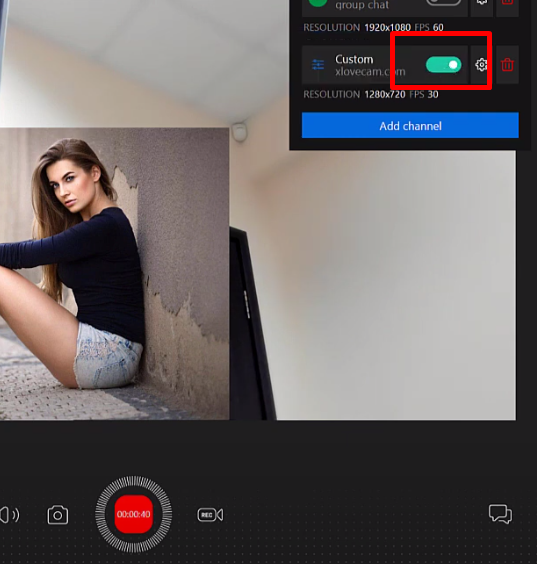Enable the group chat channel toggle
The height and width of the screenshot is (564, 537).
443,1
